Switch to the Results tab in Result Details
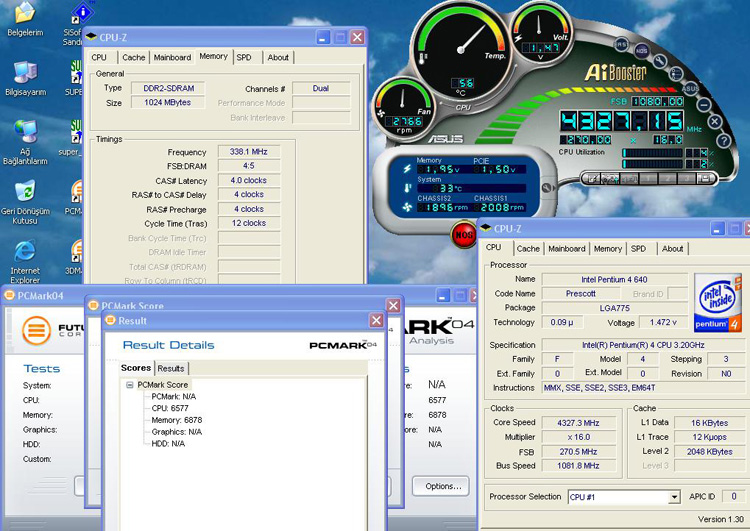Screen dimensions: 750x531 click(171, 368)
